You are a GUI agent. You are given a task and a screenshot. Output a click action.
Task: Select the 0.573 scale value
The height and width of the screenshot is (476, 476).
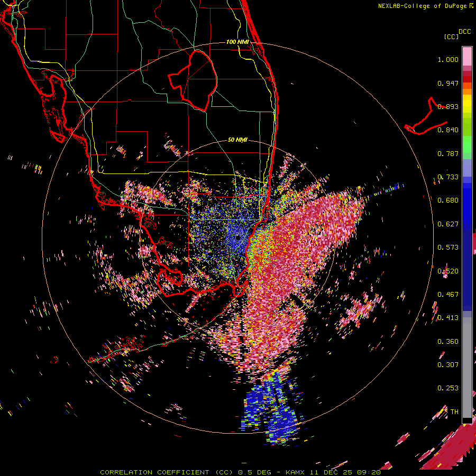[x=448, y=248]
